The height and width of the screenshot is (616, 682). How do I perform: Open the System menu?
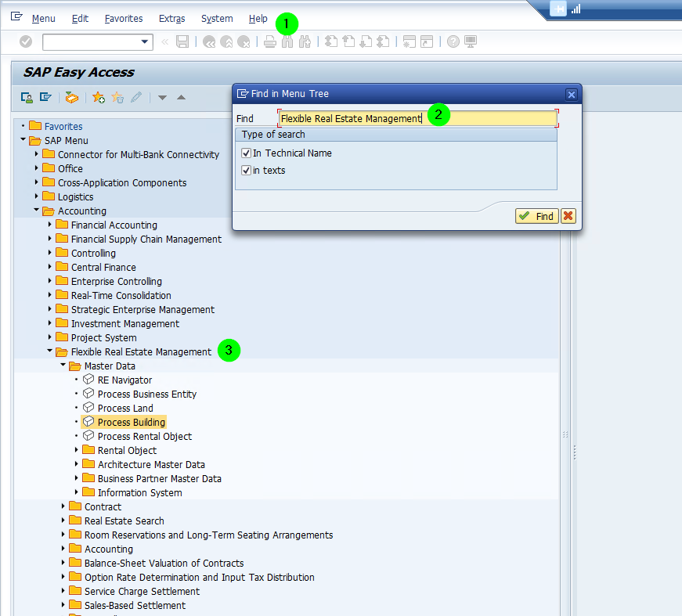217,19
